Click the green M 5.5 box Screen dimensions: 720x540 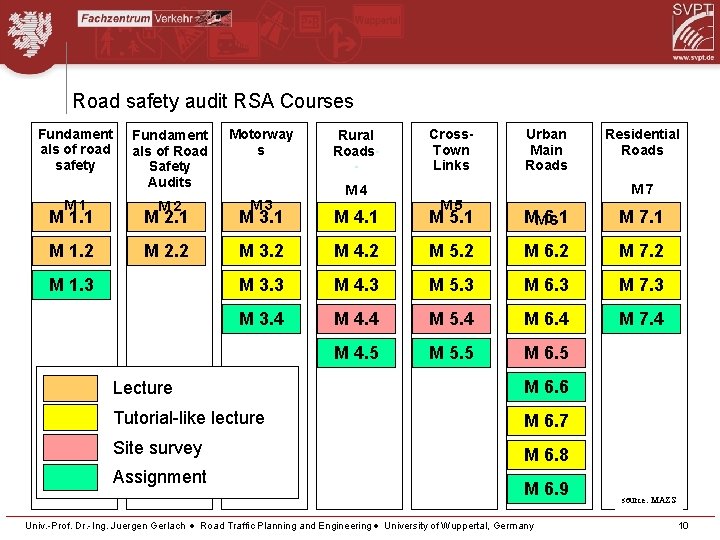[x=451, y=353]
